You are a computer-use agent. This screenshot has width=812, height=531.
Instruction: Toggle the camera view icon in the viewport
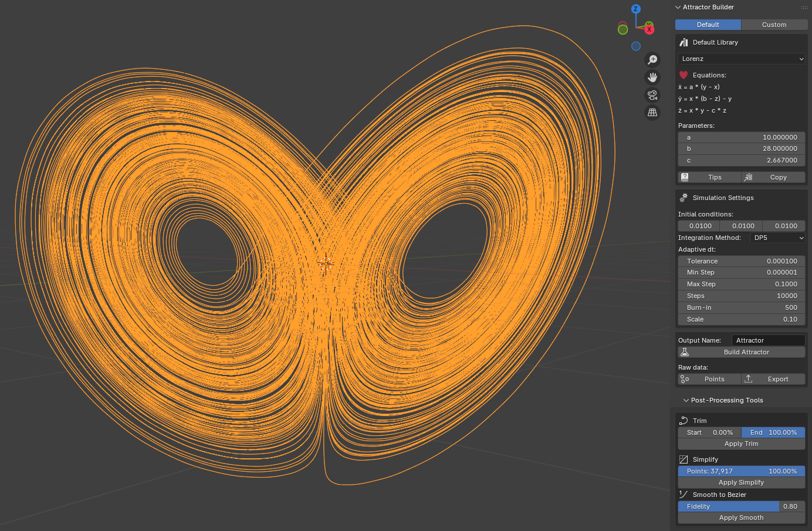pyautogui.click(x=652, y=94)
